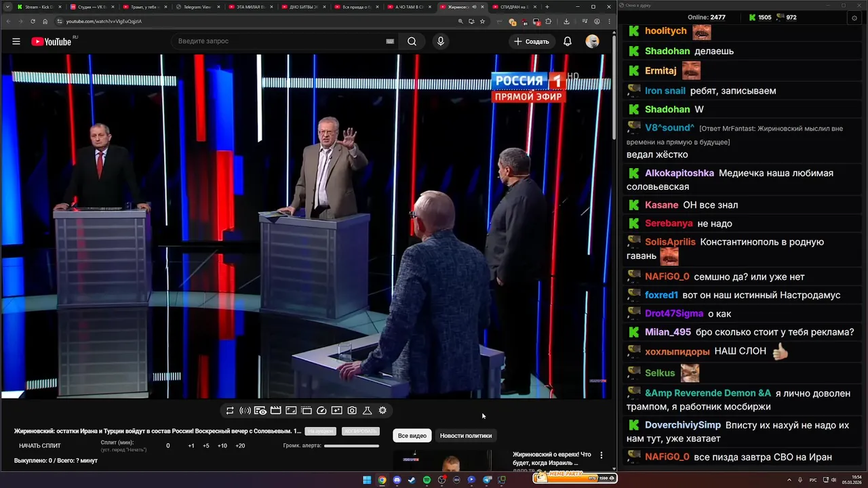Click the MEME PARTY taskbar widget
868x488 pixels.
(574, 478)
